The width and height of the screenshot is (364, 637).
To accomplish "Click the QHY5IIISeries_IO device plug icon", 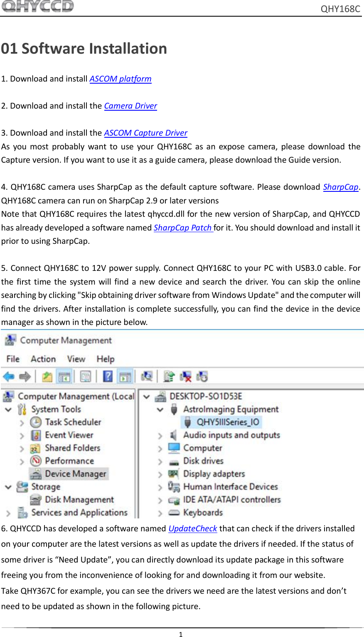I will pos(188,422).
